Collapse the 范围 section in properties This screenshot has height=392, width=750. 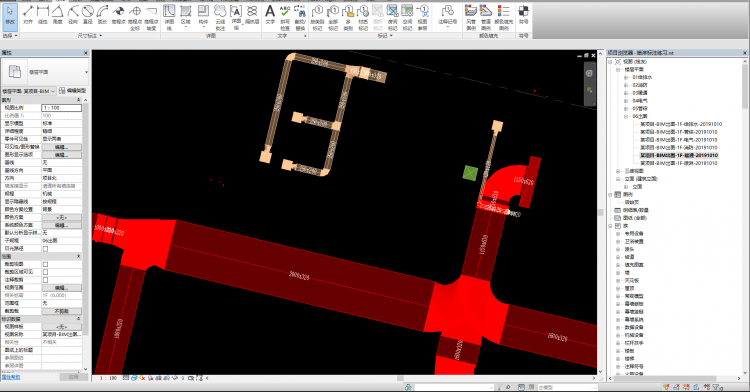pos(78,256)
